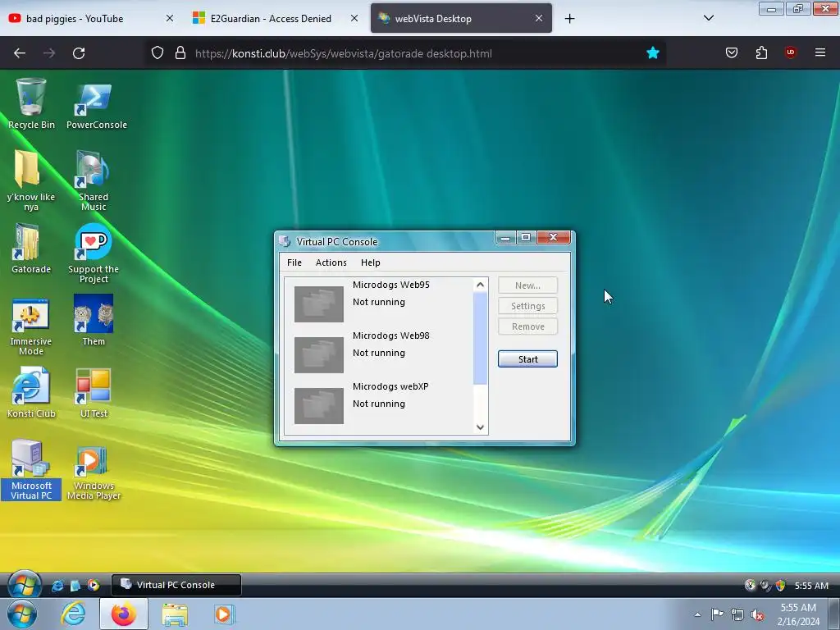Screen dimensions: 840x630
Task: Select the Microdogs webXP virtual machine
Action: 379,404
